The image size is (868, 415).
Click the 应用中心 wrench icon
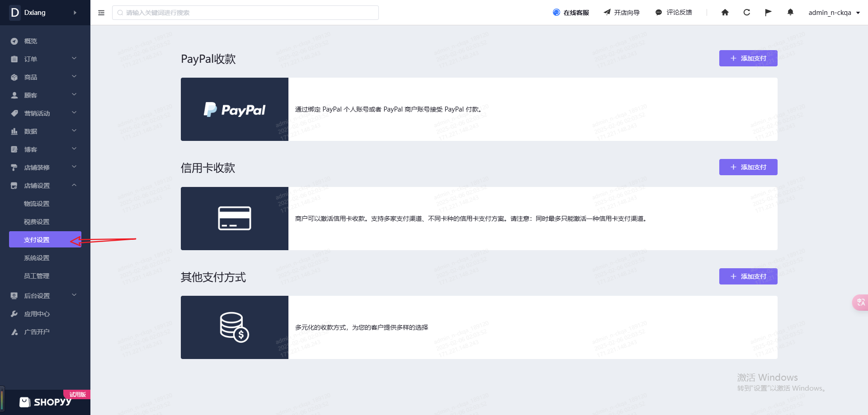click(x=14, y=314)
